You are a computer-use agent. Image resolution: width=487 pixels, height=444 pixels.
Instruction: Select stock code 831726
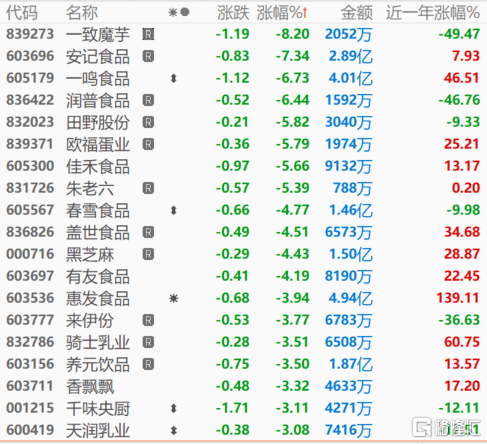30,188
